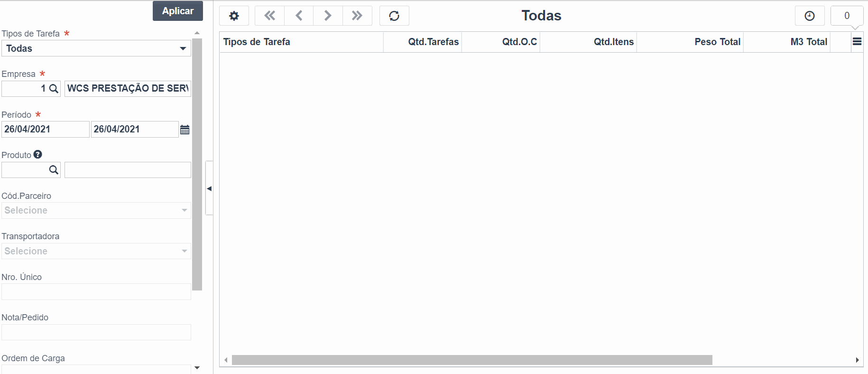Click the horizontal scrollbar of the grid

[472, 360]
